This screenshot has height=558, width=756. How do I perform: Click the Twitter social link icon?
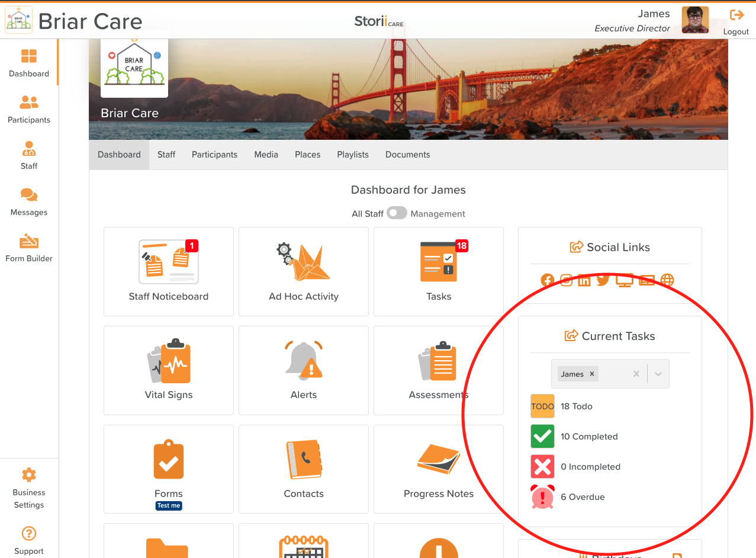coord(603,281)
